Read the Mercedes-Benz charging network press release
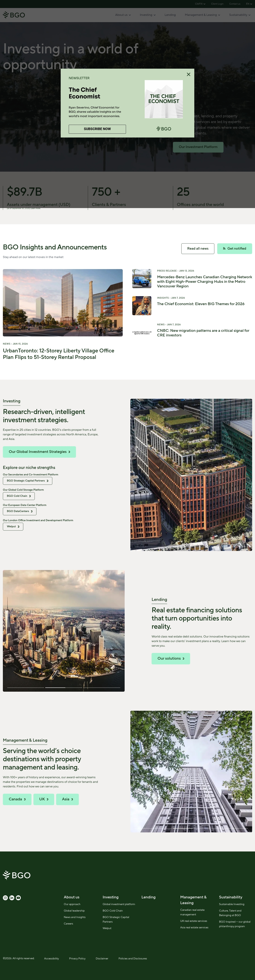Viewport: 255px width, 980px height. click(204, 281)
